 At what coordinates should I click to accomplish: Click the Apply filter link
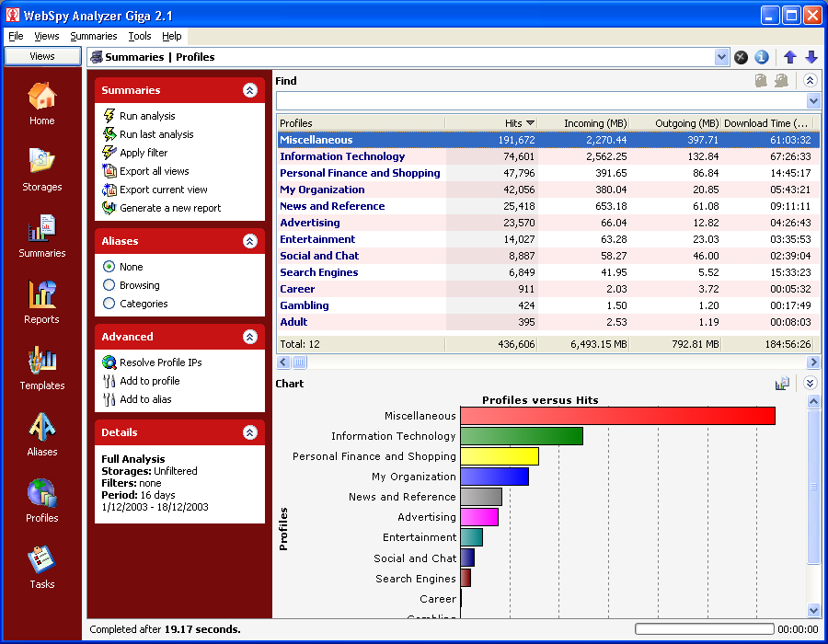click(x=144, y=153)
